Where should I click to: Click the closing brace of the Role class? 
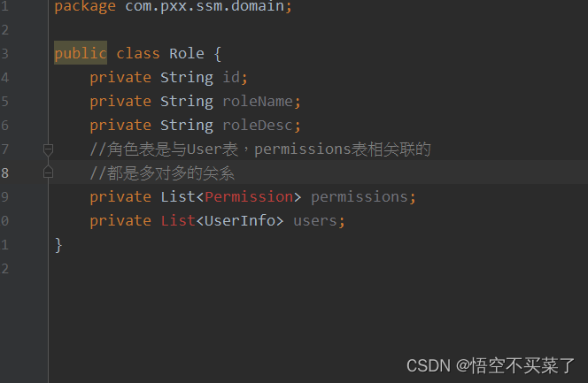[58, 244]
